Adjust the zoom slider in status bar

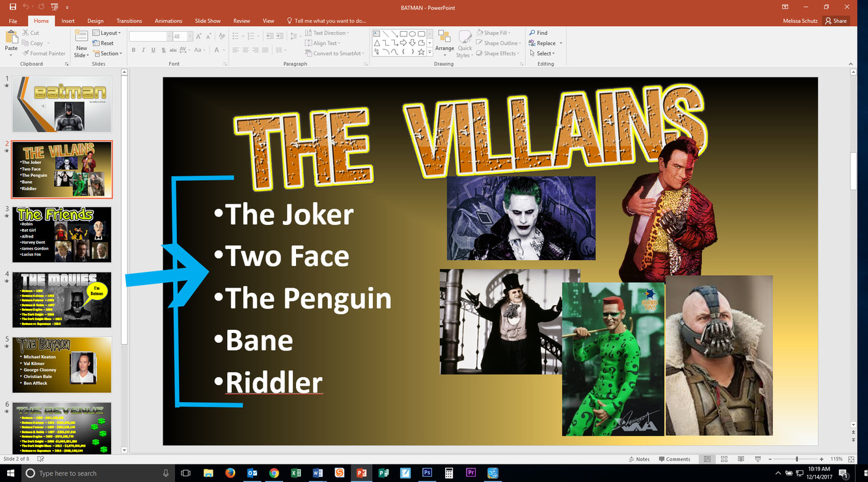(x=796, y=459)
